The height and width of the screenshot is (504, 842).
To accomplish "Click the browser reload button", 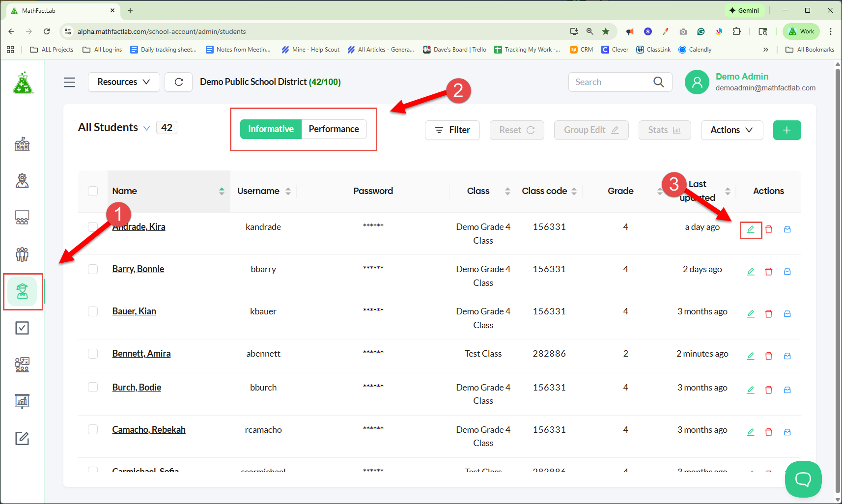I will click(x=47, y=31).
